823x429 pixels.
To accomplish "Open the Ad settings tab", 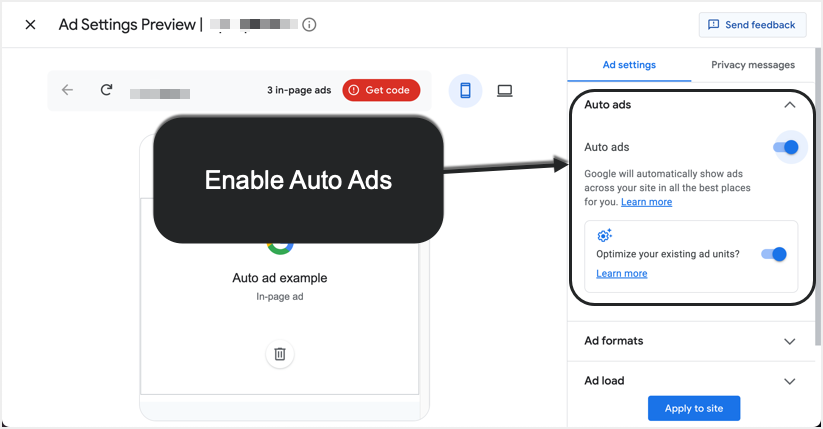I will (x=629, y=65).
